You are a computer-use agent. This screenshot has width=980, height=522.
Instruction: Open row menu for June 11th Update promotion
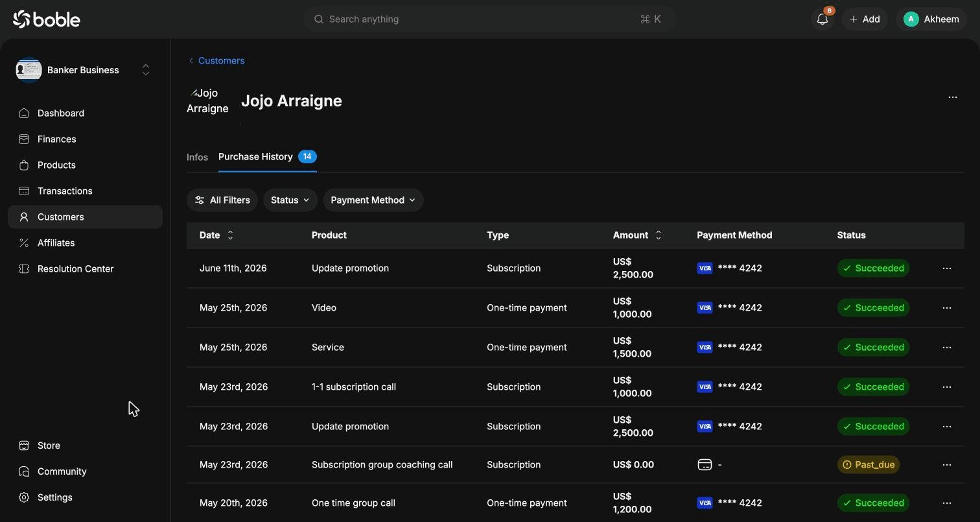(x=947, y=268)
